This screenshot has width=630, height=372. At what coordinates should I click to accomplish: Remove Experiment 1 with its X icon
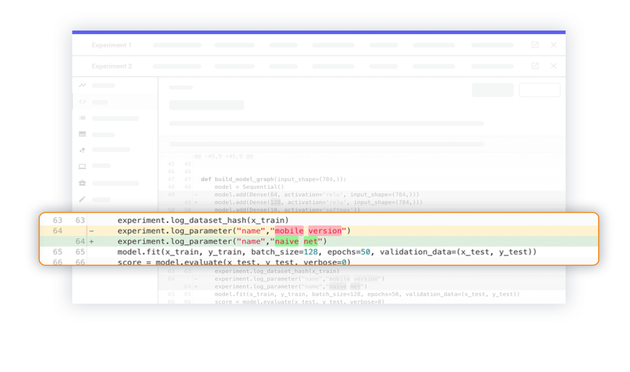click(554, 45)
